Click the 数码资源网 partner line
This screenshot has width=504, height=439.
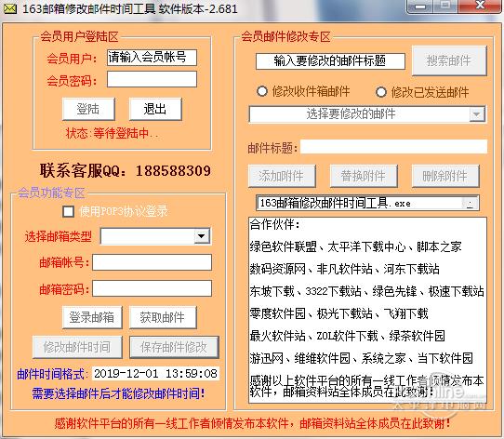[345, 269]
